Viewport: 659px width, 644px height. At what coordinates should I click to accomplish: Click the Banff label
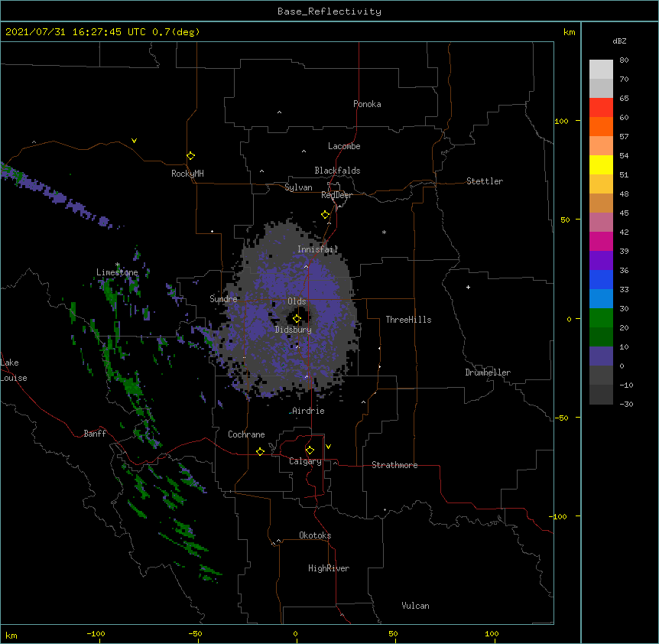[95, 434]
